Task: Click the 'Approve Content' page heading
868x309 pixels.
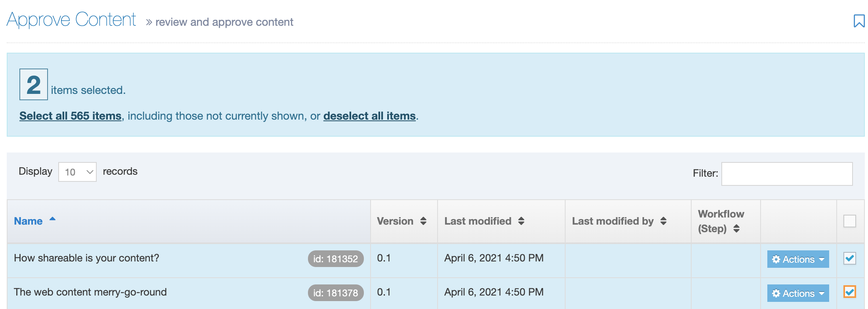Action: pos(71,20)
